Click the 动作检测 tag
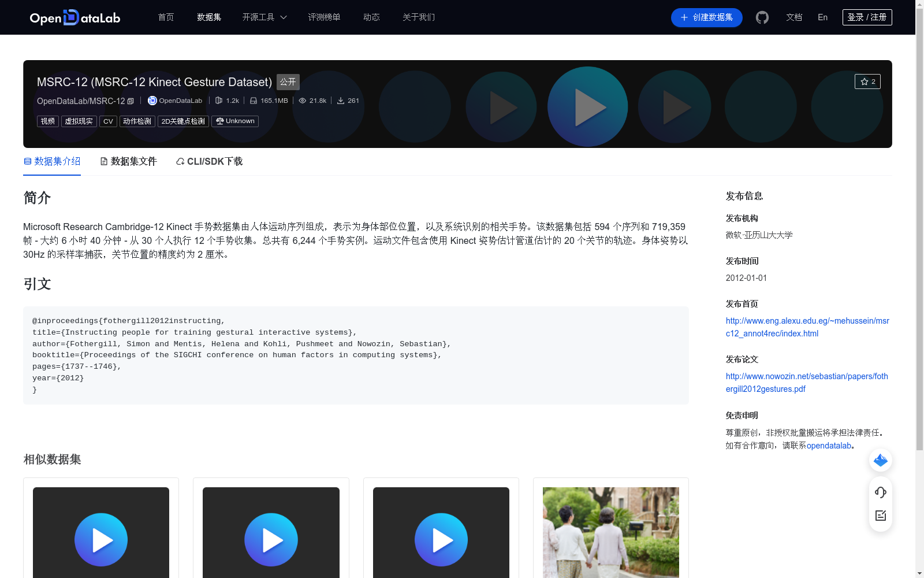This screenshot has height=578, width=924. tap(137, 121)
